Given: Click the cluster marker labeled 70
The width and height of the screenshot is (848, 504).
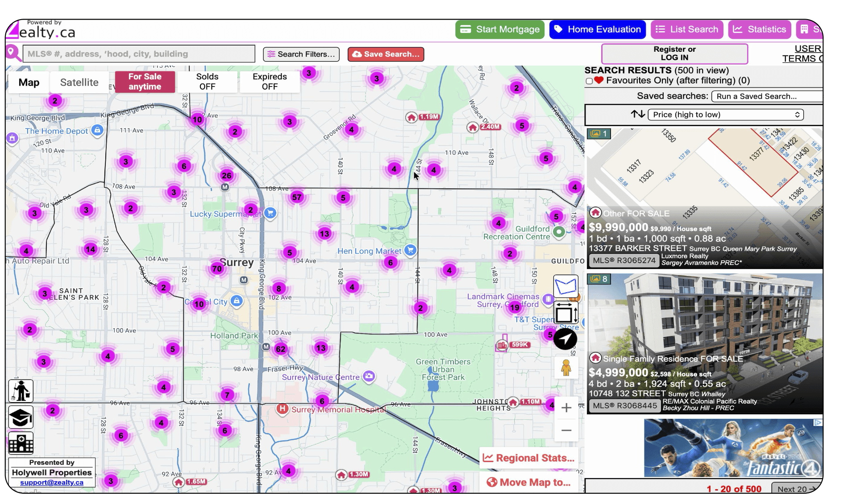Looking at the screenshot, I should click(x=217, y=269).
